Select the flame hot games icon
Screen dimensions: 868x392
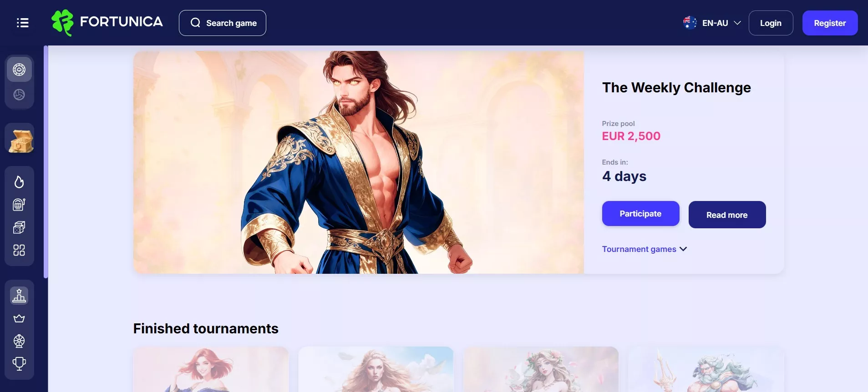(19, 182)
